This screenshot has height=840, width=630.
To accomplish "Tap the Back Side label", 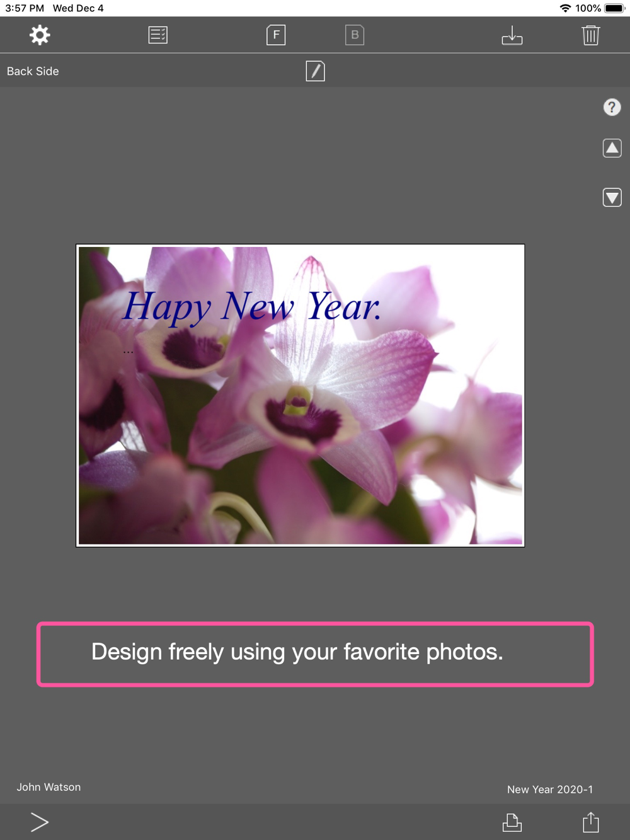I will click(33, 71).
